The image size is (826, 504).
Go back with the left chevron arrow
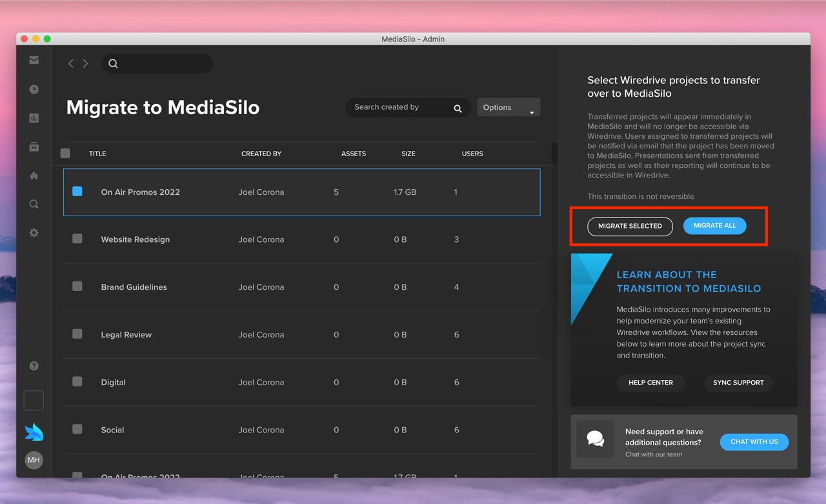point(71,63)
